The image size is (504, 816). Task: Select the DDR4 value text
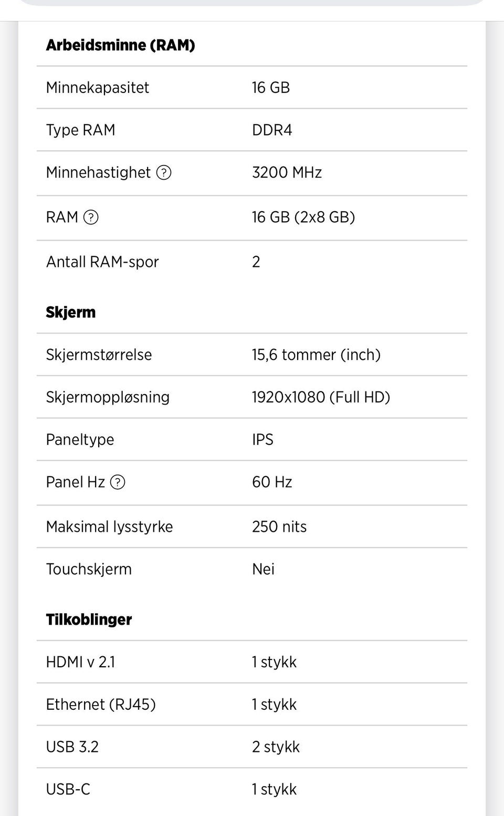pos(271,130)
